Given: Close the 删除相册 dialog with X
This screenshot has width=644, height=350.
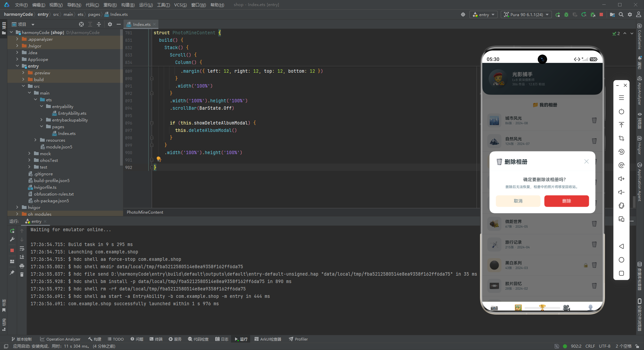Looking at the screenshot, I should tap(586, 162).
